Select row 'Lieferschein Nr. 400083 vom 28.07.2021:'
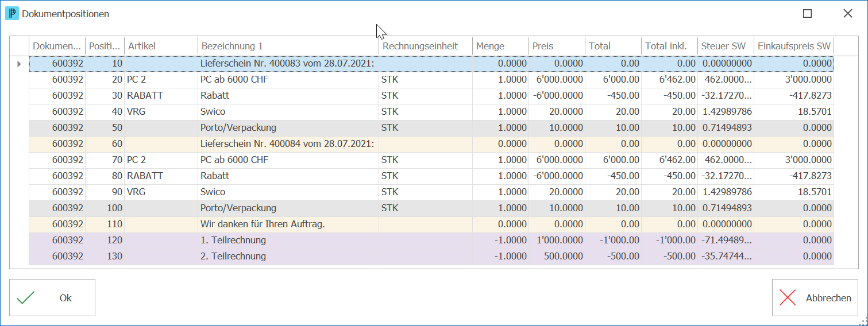 [x=431, y=64]
